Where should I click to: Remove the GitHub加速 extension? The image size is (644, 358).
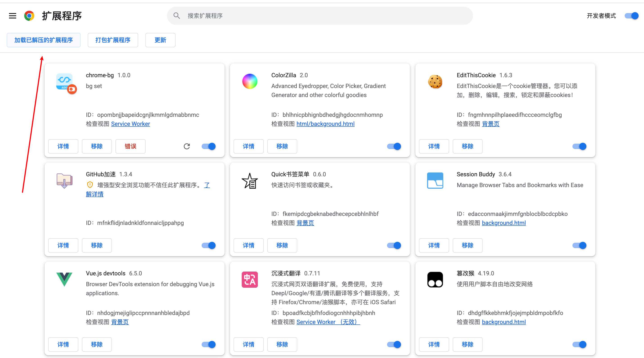click(97, 245)
